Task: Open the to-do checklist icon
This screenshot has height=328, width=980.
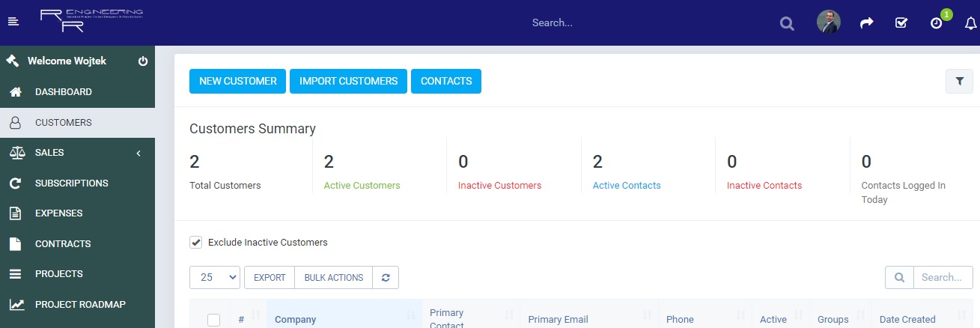Action: [x=901, y=23]
